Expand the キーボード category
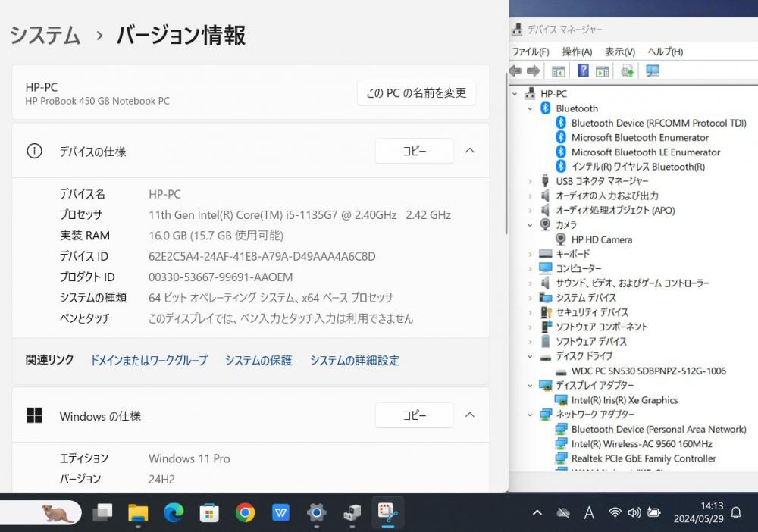This screenshot has height=532, width=758. pos(531,254)
